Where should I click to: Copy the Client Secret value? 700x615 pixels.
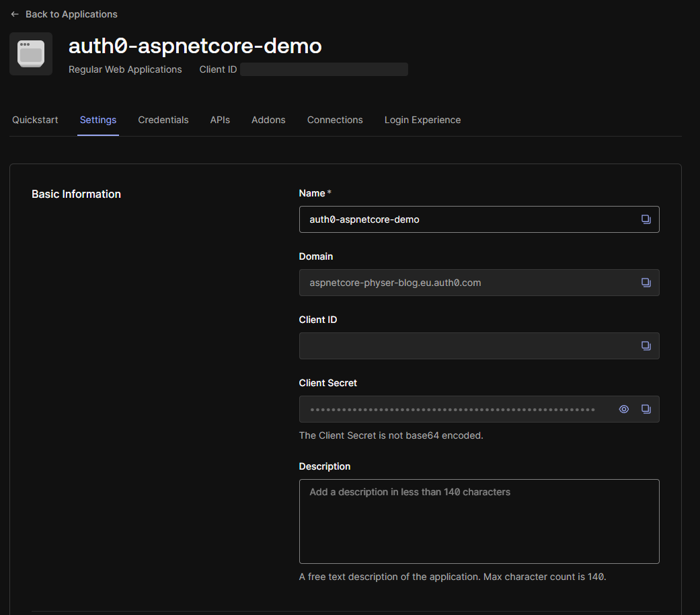(646, 409)
